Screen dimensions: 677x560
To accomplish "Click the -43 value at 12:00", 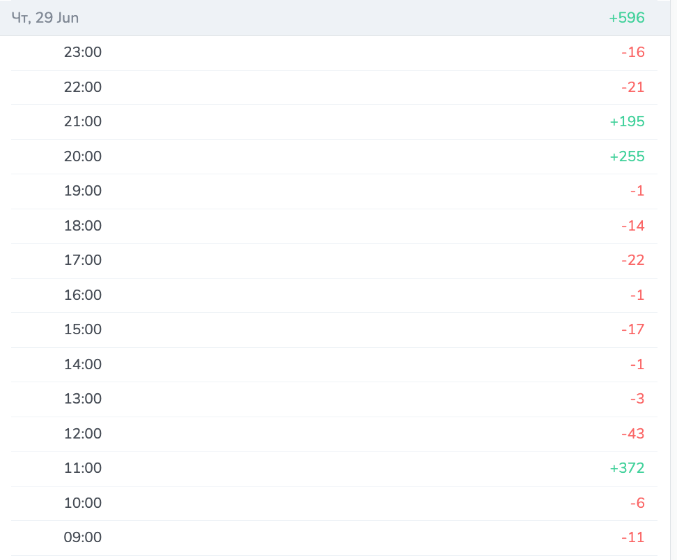I will coord(633,433).
